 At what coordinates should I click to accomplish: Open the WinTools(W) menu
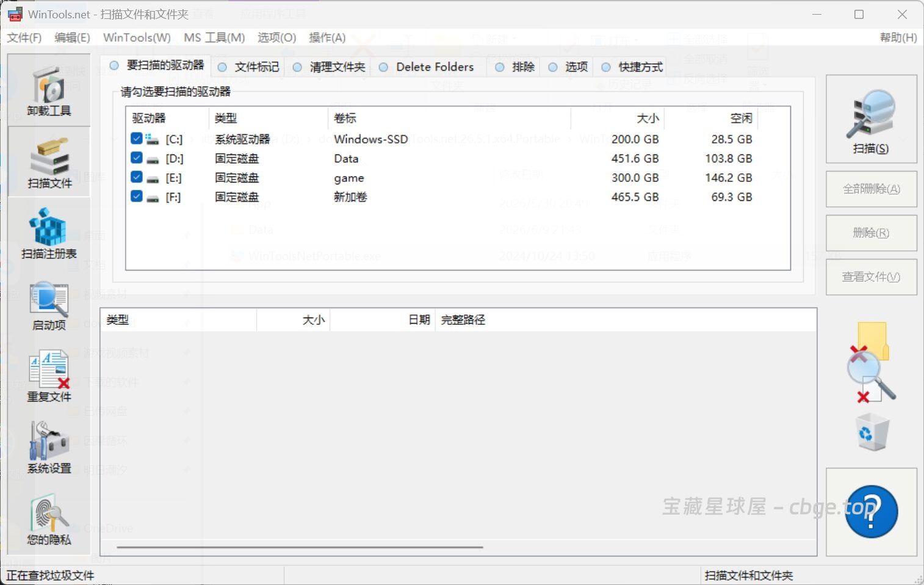click(137, 38)
